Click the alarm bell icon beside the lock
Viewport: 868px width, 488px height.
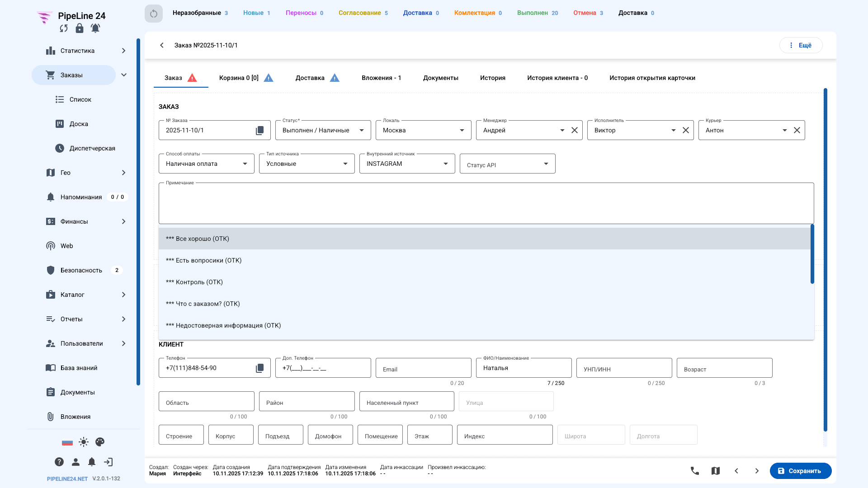coord(95,28)
